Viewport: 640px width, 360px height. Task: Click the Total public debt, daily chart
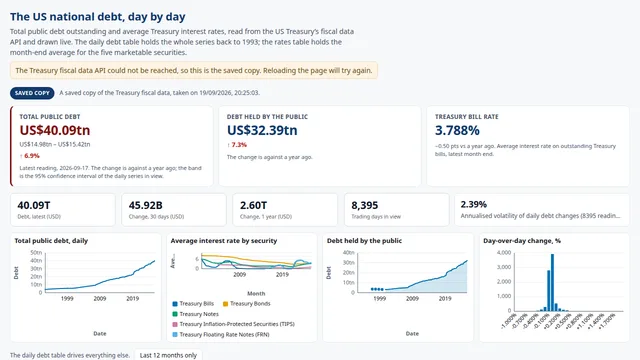point(100,273)
